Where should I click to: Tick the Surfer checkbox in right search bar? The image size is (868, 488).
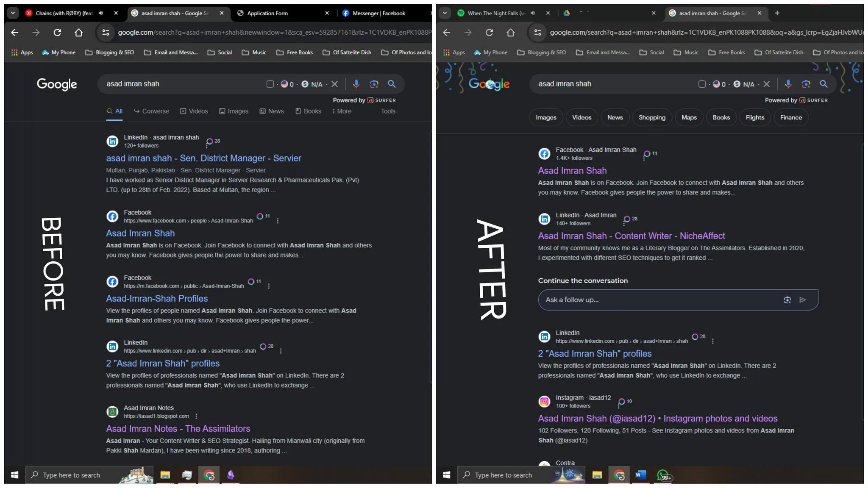click(702, 84)
